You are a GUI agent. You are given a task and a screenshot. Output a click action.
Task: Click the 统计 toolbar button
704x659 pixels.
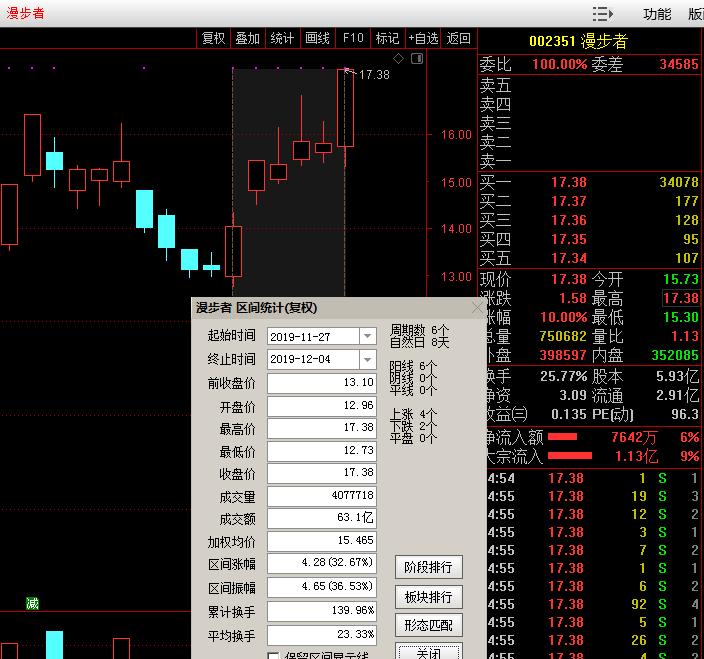click(x=283, y=38)
